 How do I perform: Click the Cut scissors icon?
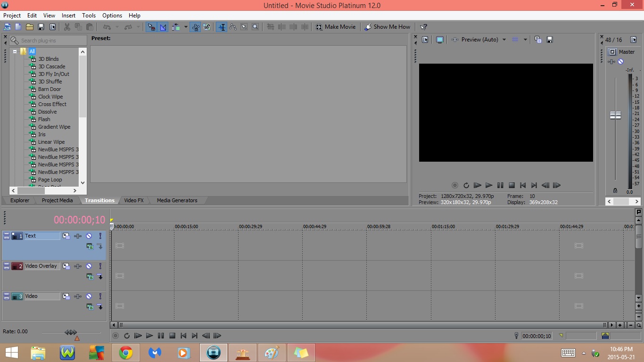point(67,27)
